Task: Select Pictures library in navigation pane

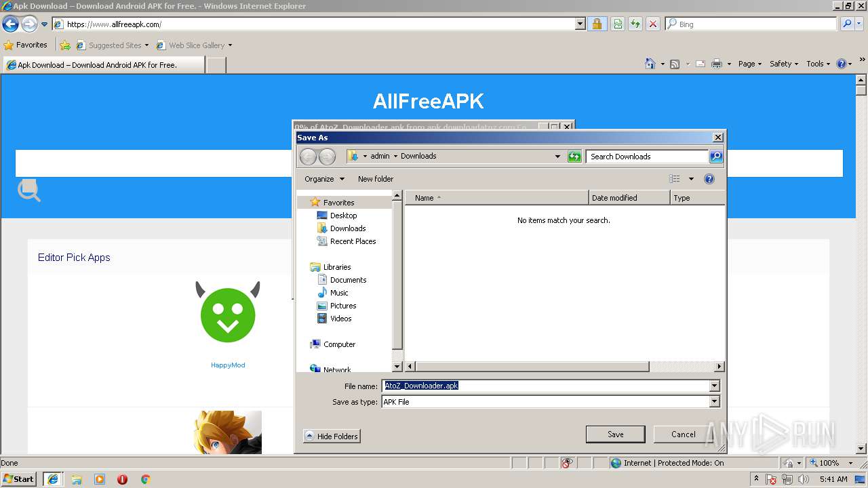Action: click(343, 306)
